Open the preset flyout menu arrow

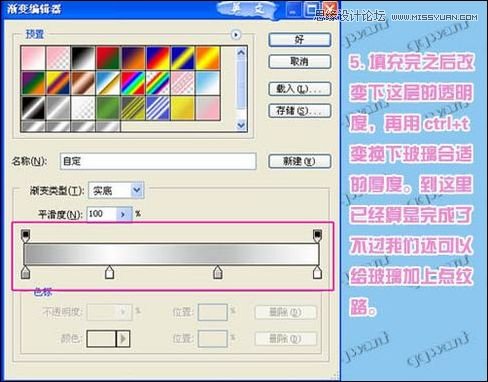(x=236, y=34)
